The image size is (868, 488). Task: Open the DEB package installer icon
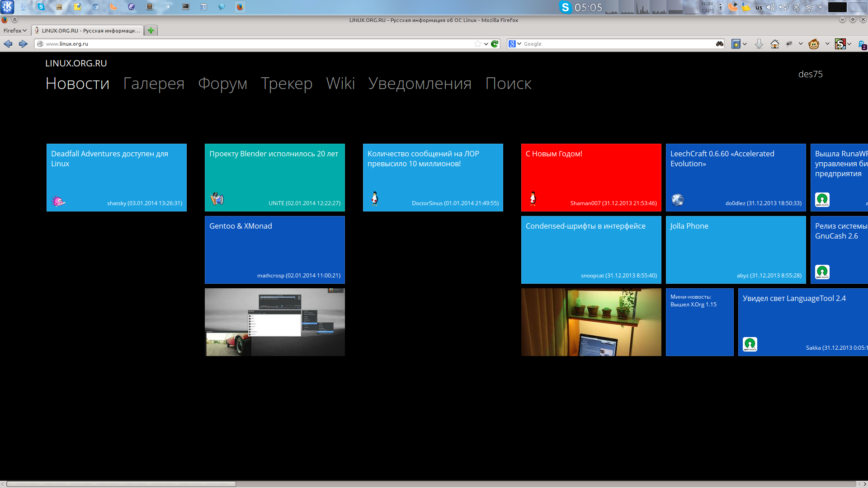click(x=59, y=7)
